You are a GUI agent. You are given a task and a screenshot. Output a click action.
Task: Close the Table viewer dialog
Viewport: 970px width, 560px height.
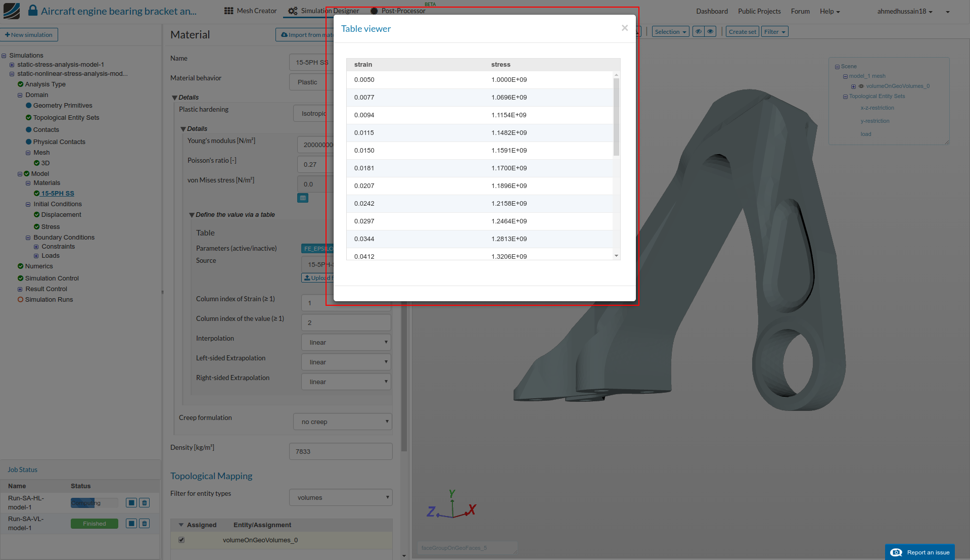pyautogui.click(x=624, y=28)
